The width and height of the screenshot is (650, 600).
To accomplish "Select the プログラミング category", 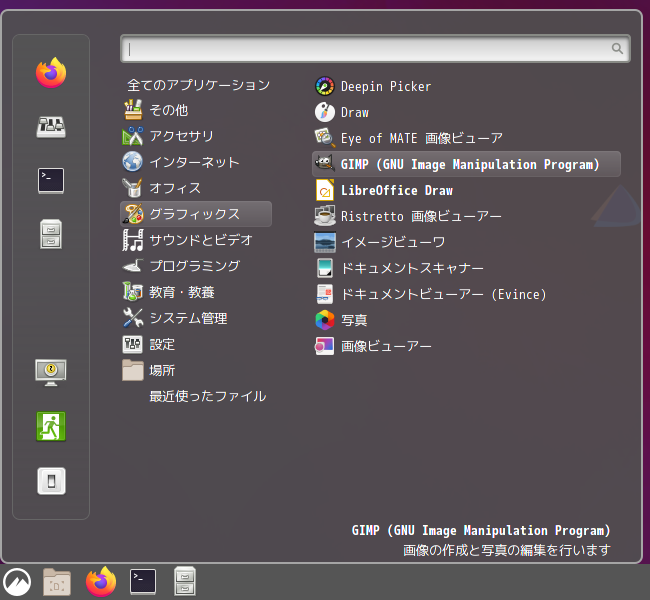I will click(196, 266).
